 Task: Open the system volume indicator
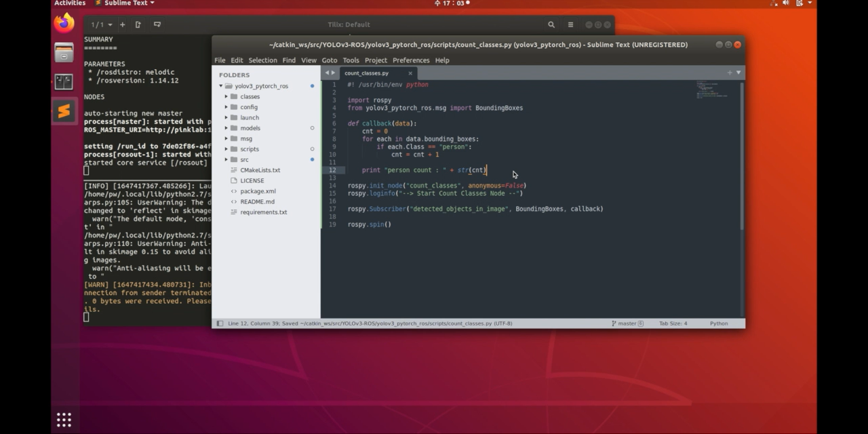pyautogui.click(x=786, y=3)
